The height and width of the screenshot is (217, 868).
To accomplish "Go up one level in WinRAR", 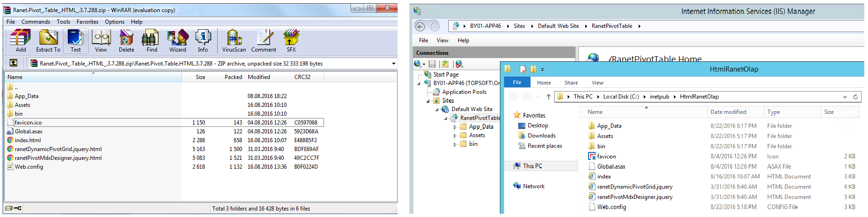I will (x=13, y=63).
